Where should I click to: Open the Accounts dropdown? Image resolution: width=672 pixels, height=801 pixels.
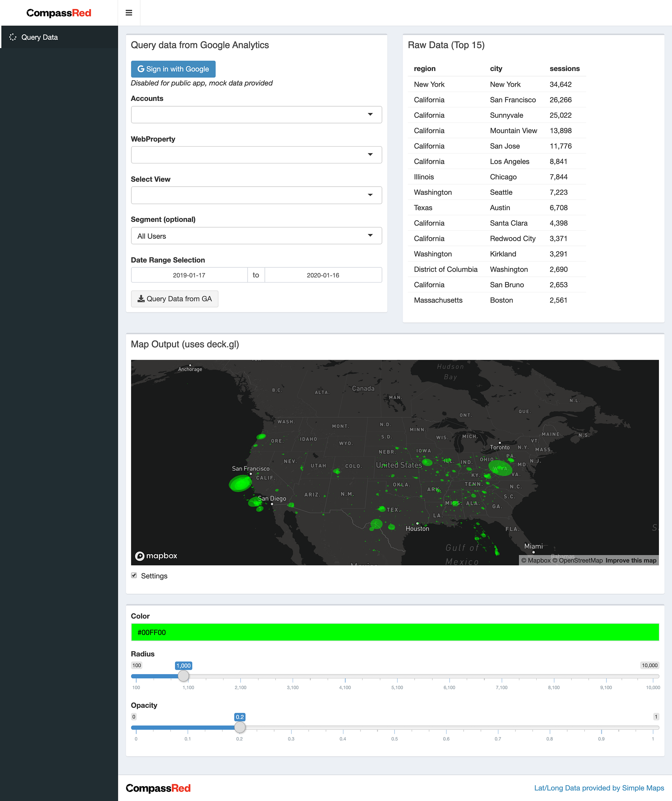pos(256,114)
